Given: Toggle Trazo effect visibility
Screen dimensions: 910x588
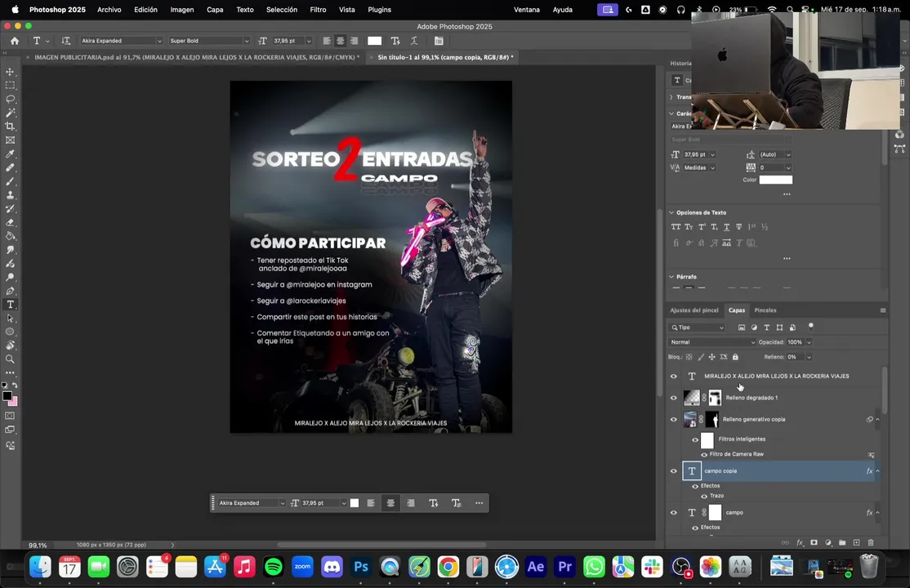Looking at the screenshot, I should (x=704, y=497).
